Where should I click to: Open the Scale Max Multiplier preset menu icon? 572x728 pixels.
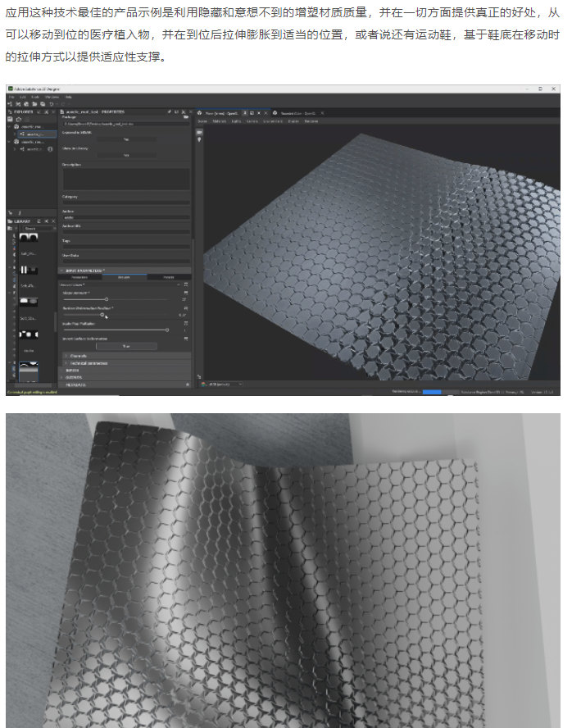pos(185,323)
